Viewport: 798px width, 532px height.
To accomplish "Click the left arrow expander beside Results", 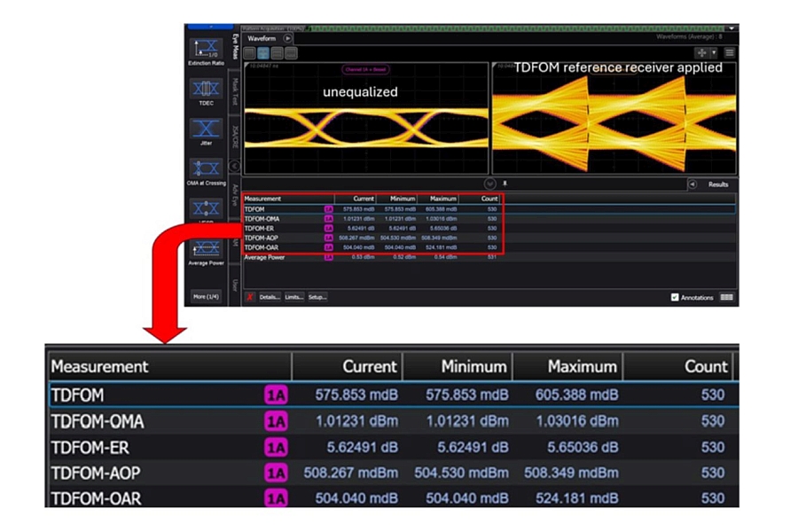I will (692, 184).
